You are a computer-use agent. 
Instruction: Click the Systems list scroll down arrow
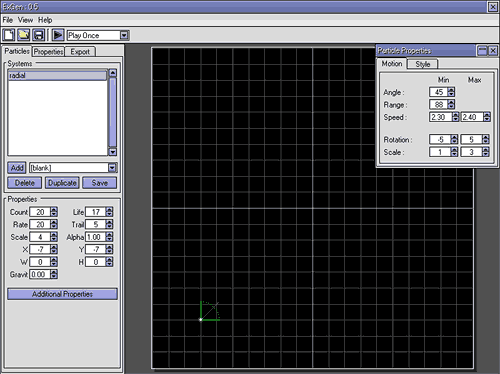click(113, 152)
